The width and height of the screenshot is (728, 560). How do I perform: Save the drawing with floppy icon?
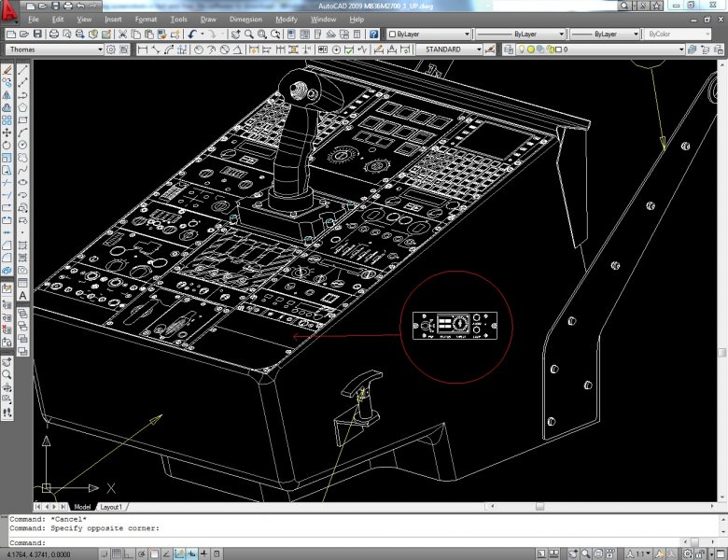[37, 34]
